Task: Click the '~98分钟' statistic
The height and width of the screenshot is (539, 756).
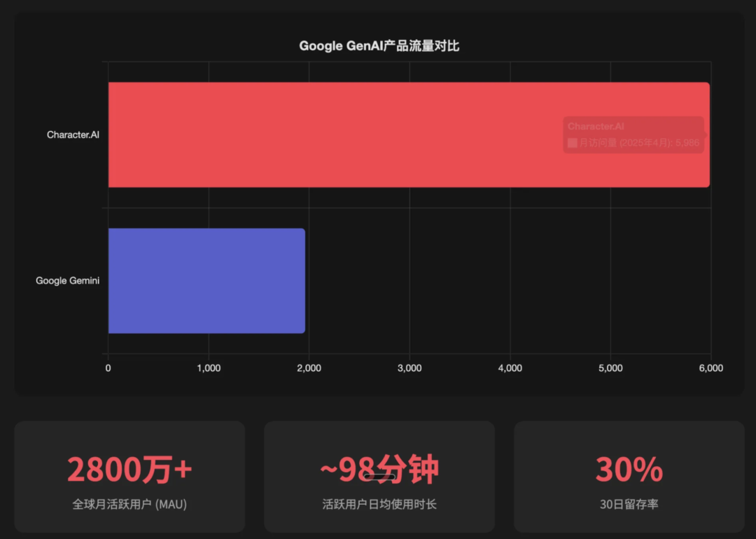Action: point(379,469)
